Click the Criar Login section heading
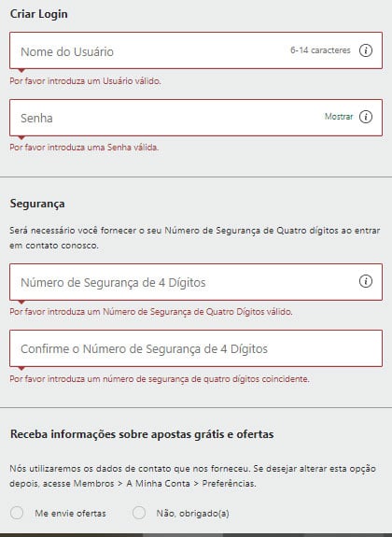392x537 pixels. [38, 14]
